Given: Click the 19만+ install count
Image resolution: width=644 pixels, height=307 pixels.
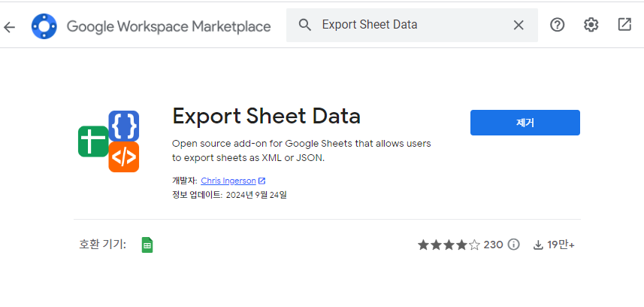Looking at the screenshot, I should coord(561,245).
